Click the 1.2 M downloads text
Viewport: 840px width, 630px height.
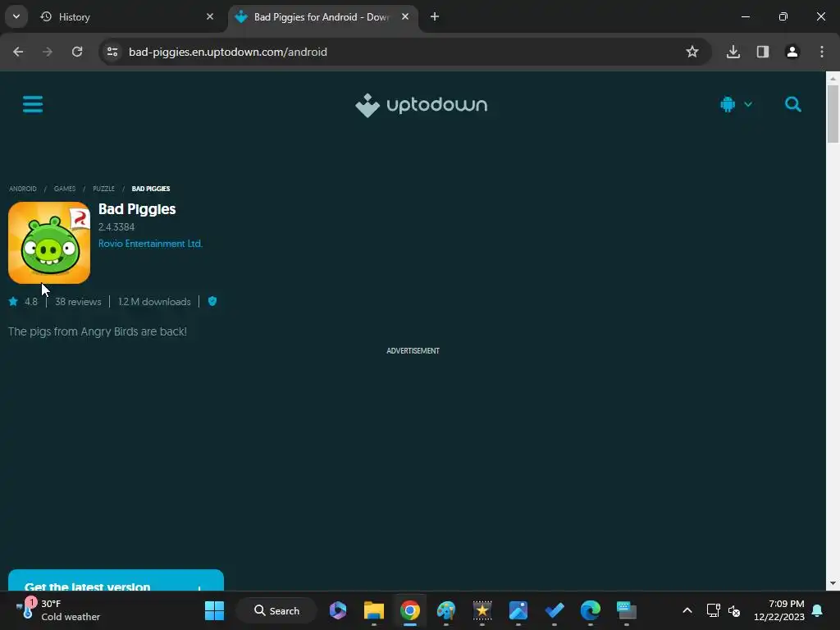point(154,302)
